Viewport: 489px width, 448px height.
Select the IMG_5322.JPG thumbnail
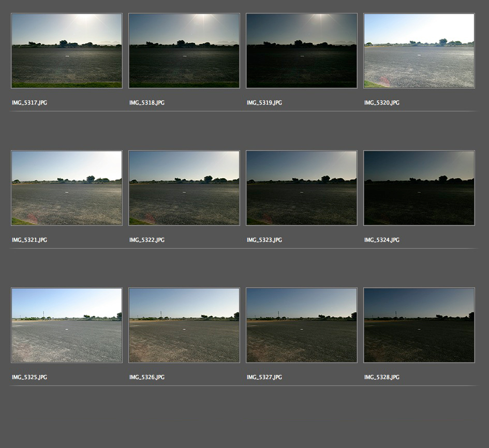point(184,188)
